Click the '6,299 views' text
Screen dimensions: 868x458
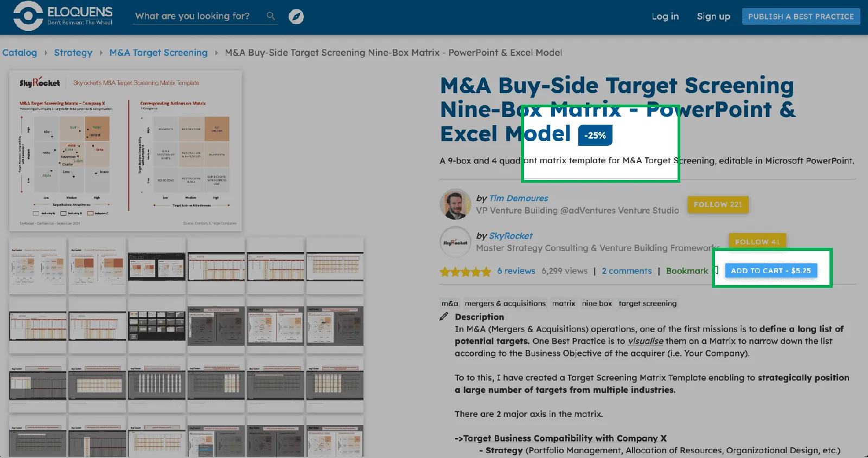(564, 271)
